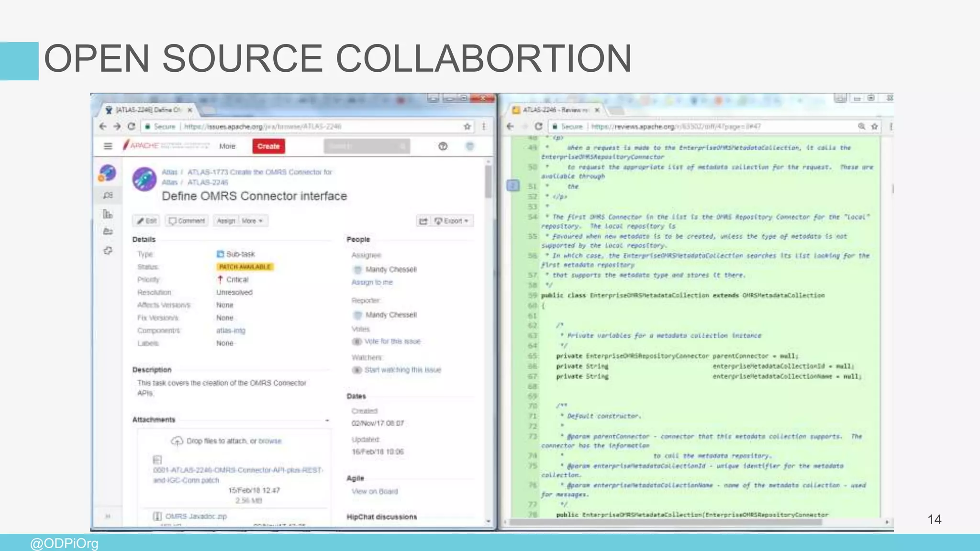Click the Jira page vertical scrollbar
The height and width of the screenshot is (551, 980).
[x=488, y=182]
